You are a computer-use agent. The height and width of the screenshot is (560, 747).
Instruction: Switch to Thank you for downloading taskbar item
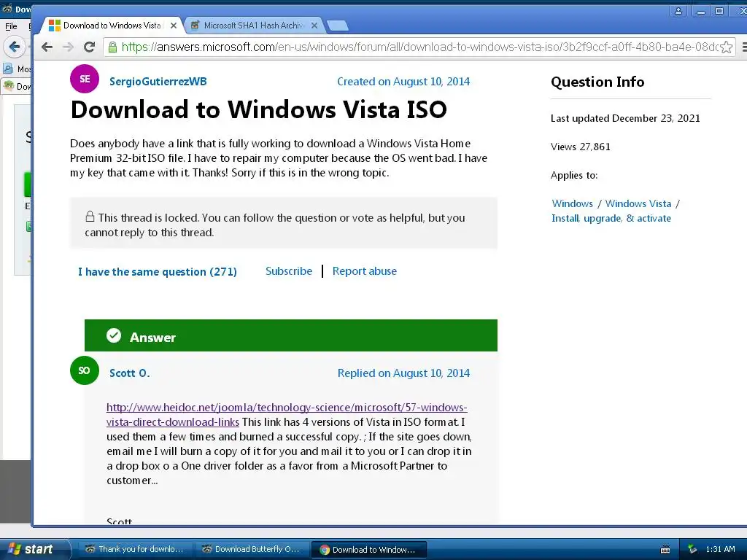point(134,549)
